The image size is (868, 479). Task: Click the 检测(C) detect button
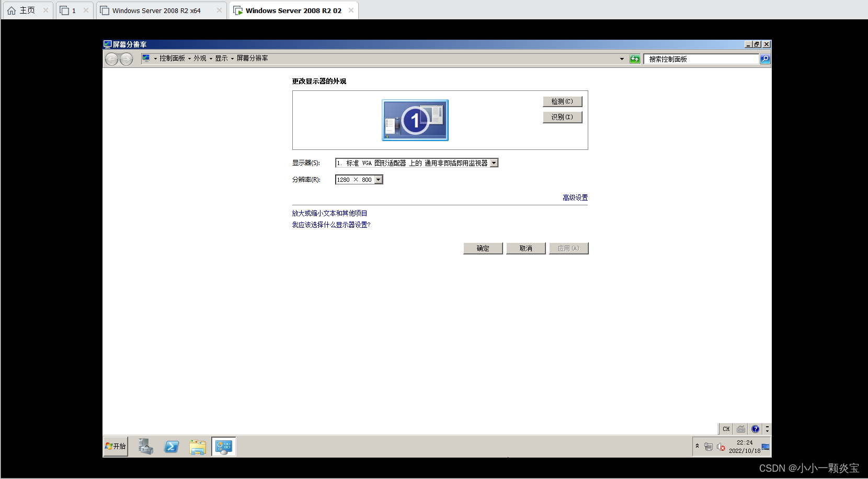point(562,101)
